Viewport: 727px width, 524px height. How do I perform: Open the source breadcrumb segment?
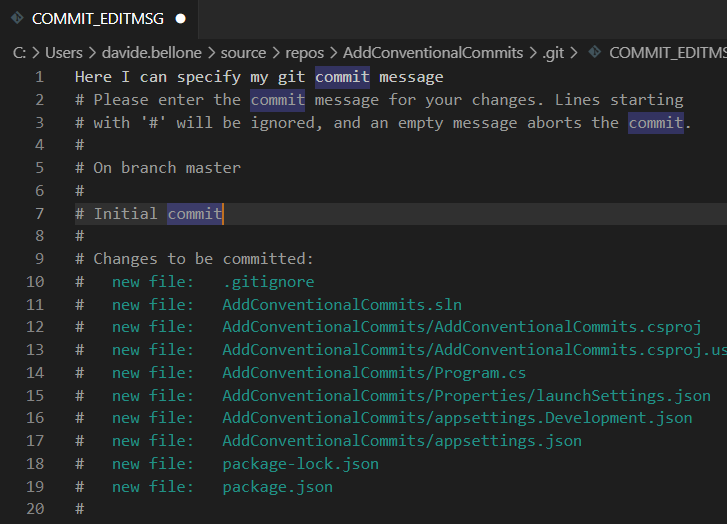pyautogui.click(x=243, y=53)
